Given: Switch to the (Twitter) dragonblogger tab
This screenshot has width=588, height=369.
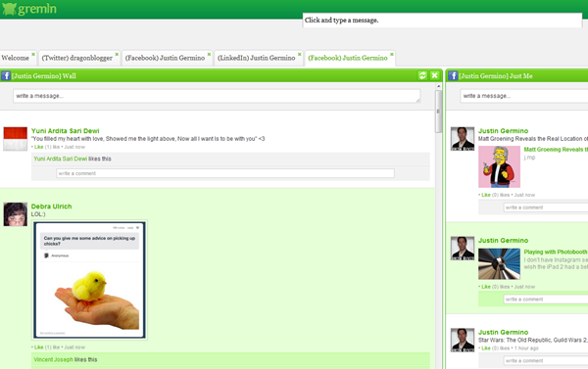Looking at the screenshot, I should [x=76, y=58].
